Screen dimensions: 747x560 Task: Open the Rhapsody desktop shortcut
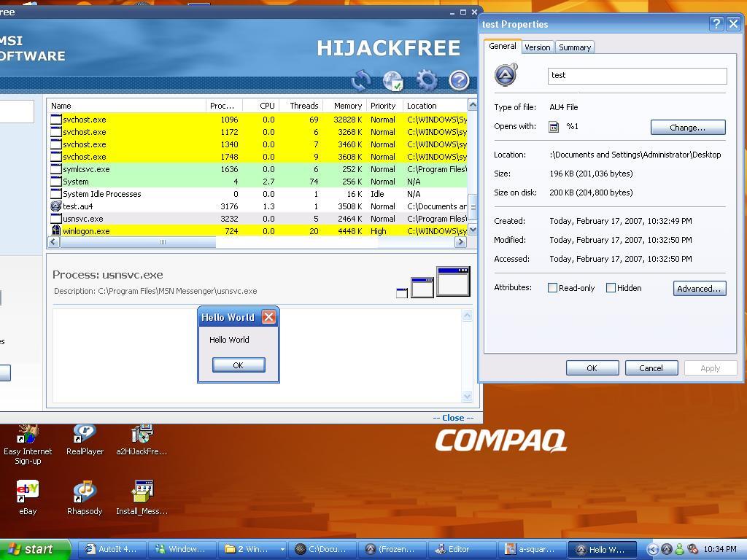[85, 497]
